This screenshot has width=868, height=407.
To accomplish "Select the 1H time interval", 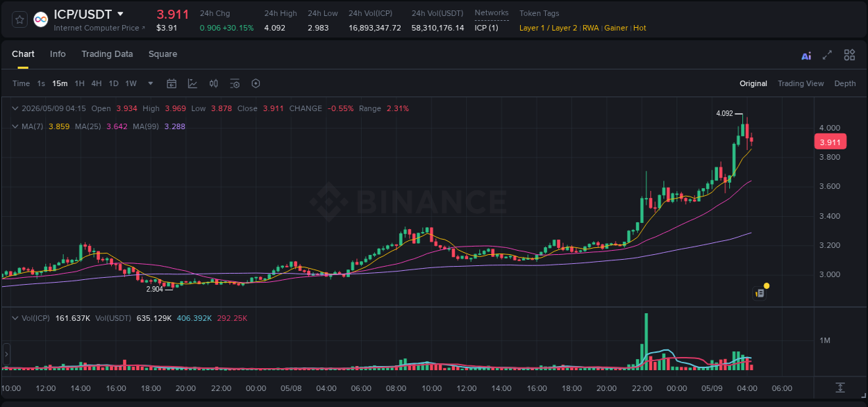I will pyautogui.click(x=79, y=83).
